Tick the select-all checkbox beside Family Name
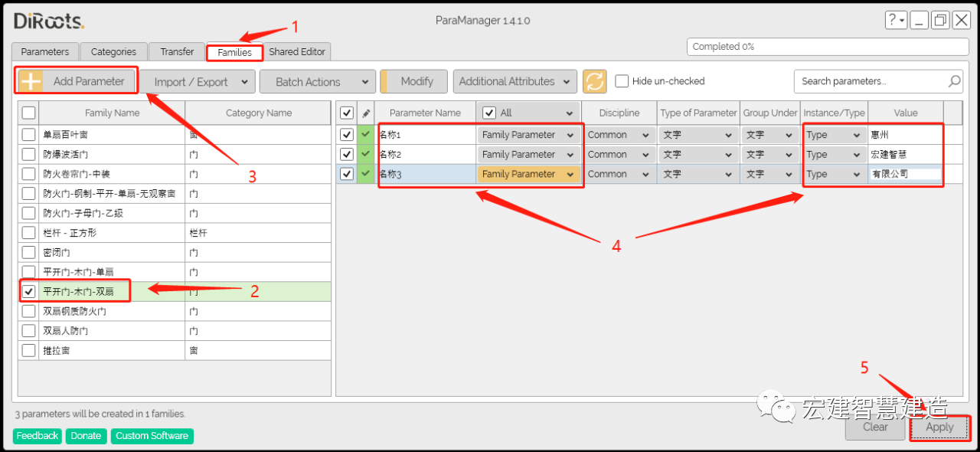This screenshot has width=980, height=452. [29, 113]
